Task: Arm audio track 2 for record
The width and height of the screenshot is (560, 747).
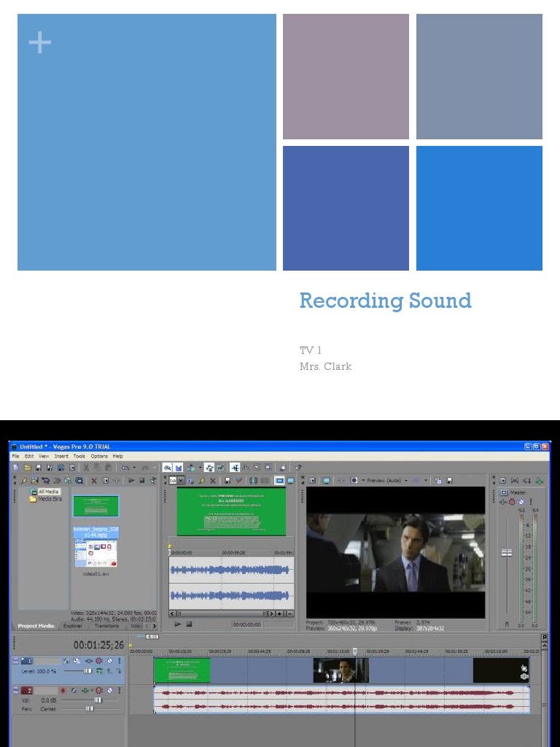Action: tap(63, 690)
